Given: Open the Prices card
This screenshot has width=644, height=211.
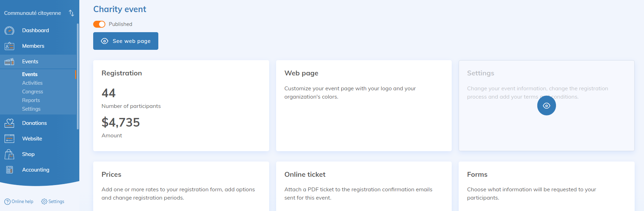Looking at the screenshot, I should pyautogui.click(x=181, y=186).
